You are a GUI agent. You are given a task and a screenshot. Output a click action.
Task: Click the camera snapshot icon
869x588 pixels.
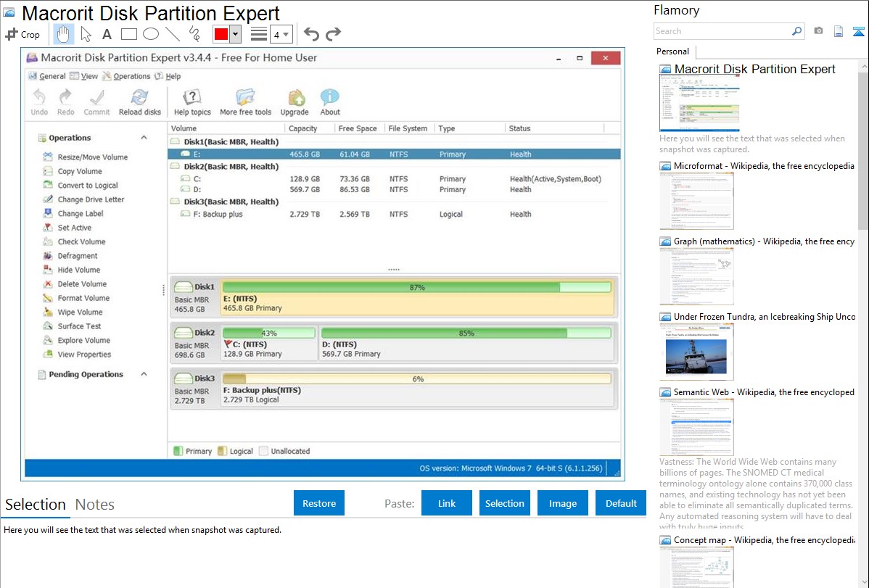tap(818, 31)
